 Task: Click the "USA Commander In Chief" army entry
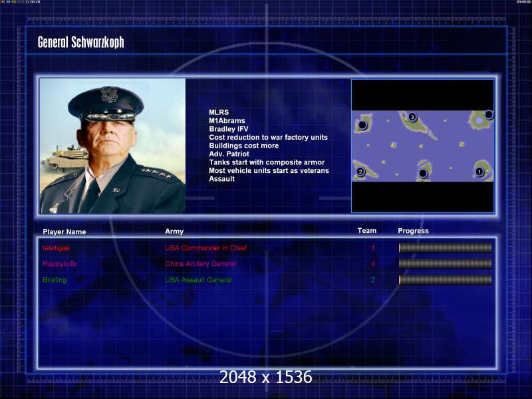(206, 248)
